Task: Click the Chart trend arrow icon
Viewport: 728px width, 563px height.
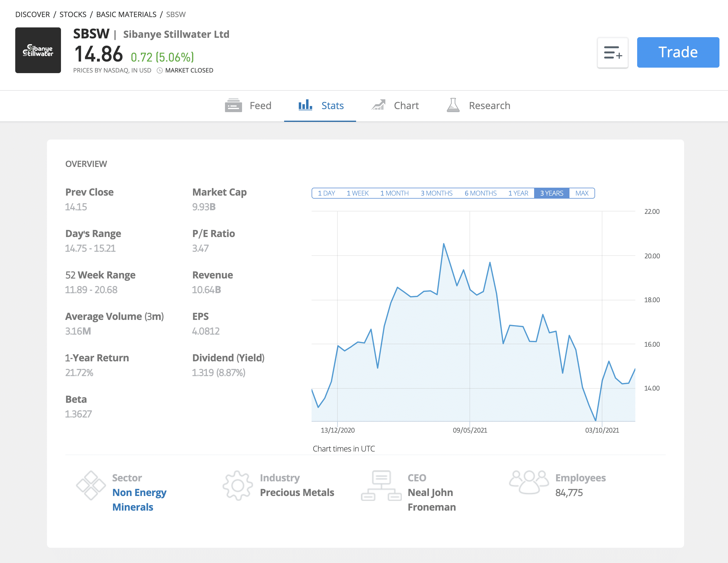Action: pyautogui.click(x=378, y=105)
